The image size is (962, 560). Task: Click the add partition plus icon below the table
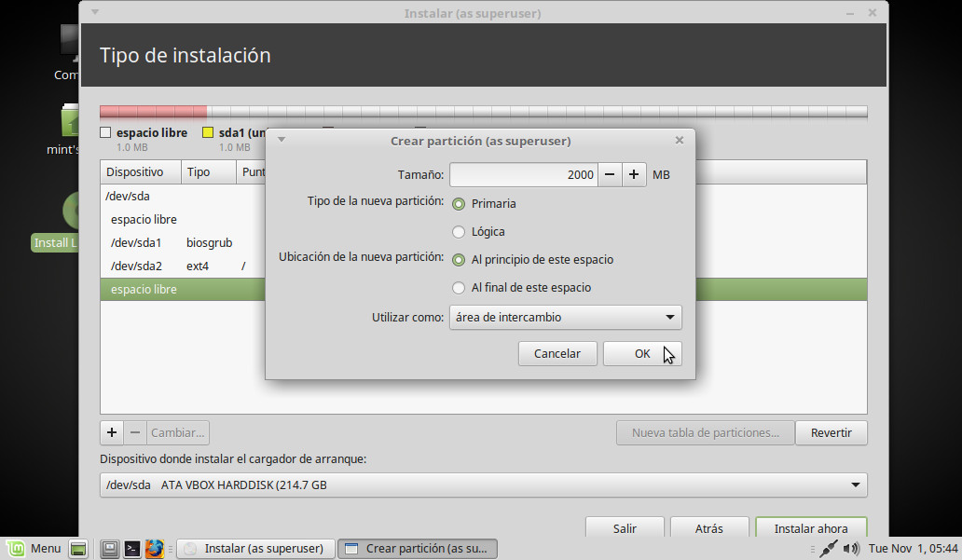tap(112, 432)
